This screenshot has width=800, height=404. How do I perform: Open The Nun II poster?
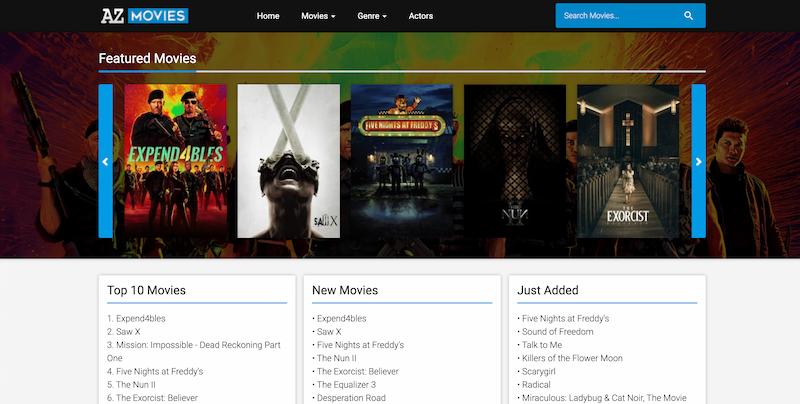click(514, 161)
